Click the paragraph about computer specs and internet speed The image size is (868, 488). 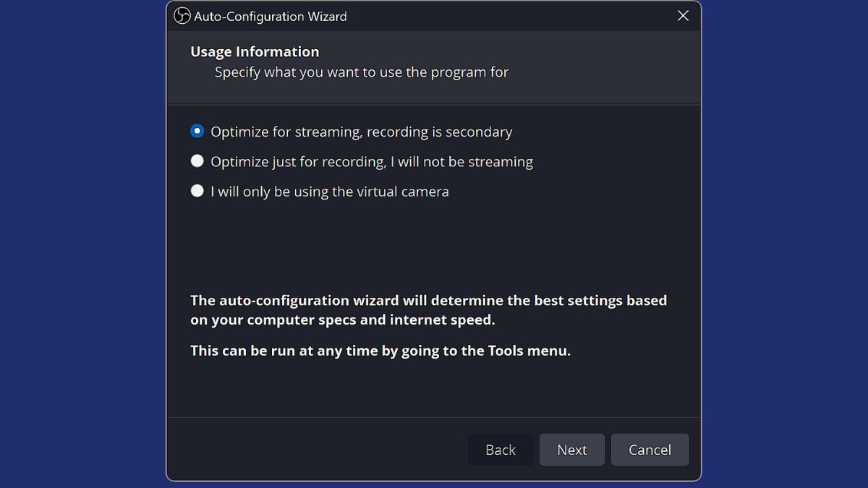tap(428, 310)
